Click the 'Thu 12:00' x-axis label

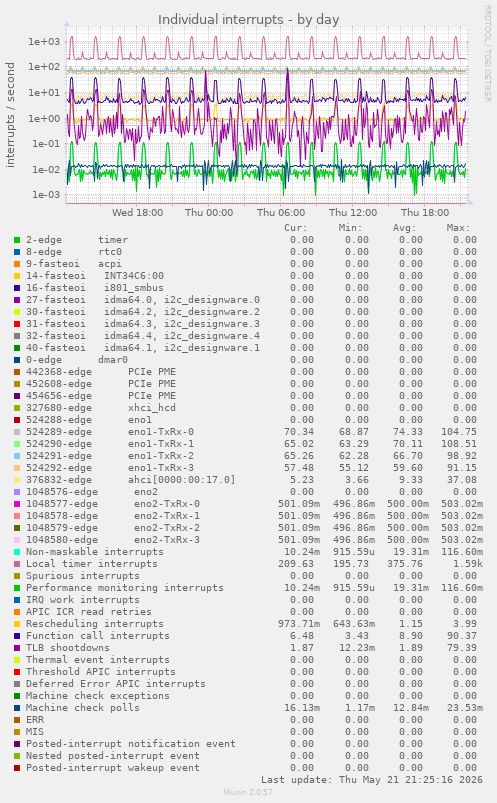(x=353, y=213)
